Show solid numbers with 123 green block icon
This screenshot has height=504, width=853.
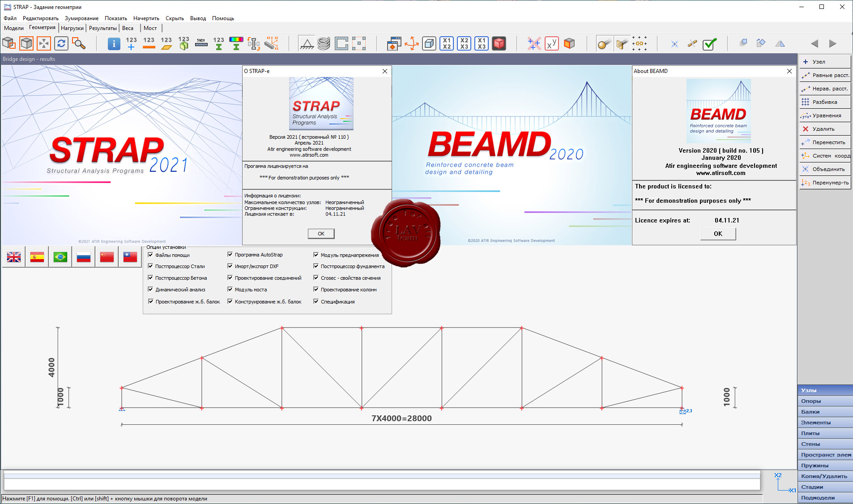(183, 43)
